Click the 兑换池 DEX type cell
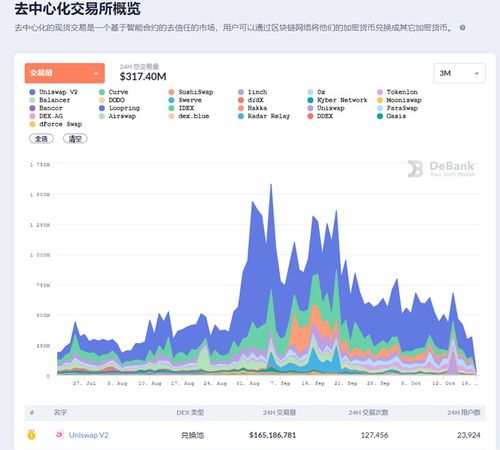Screen dimensions: 500x450 [193, 435]
